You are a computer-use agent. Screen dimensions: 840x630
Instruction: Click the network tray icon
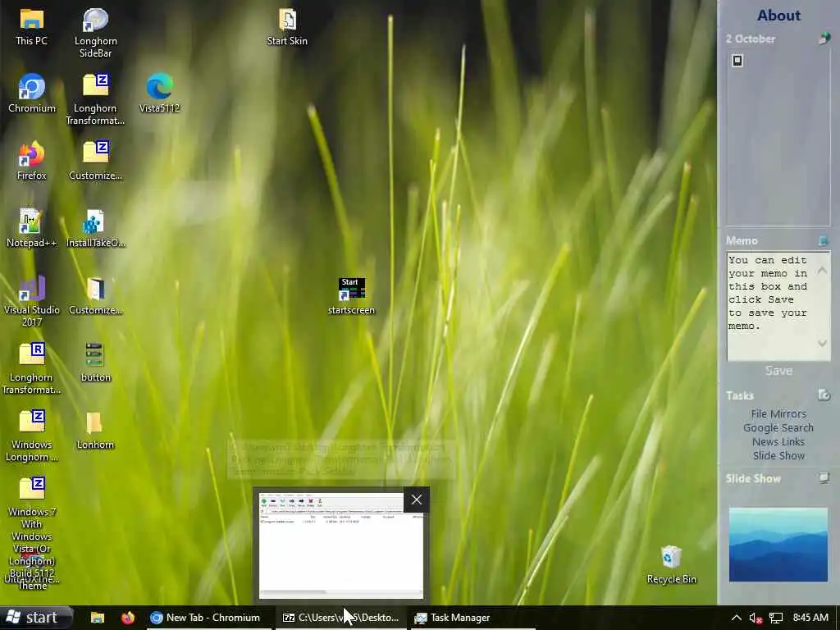[x=776, y=618]
